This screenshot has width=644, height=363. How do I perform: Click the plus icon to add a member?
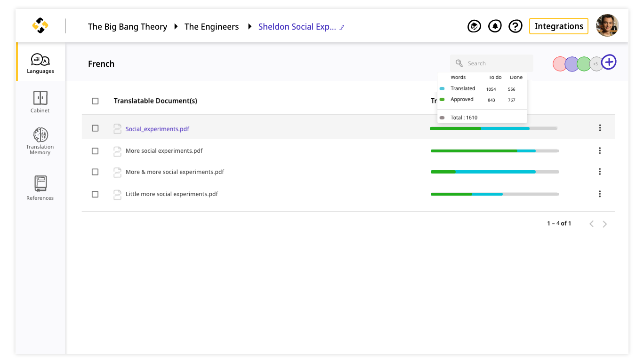609,62
